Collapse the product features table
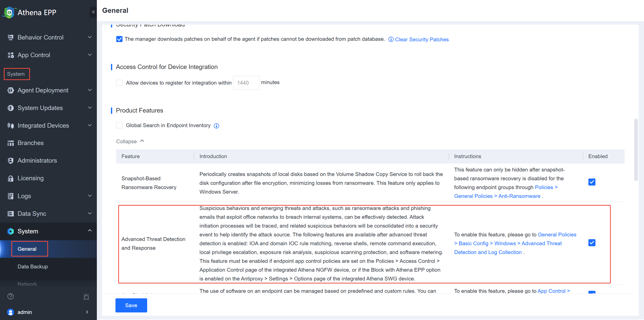This screenshot has width=644, height=320. click(x=130, y=141)
